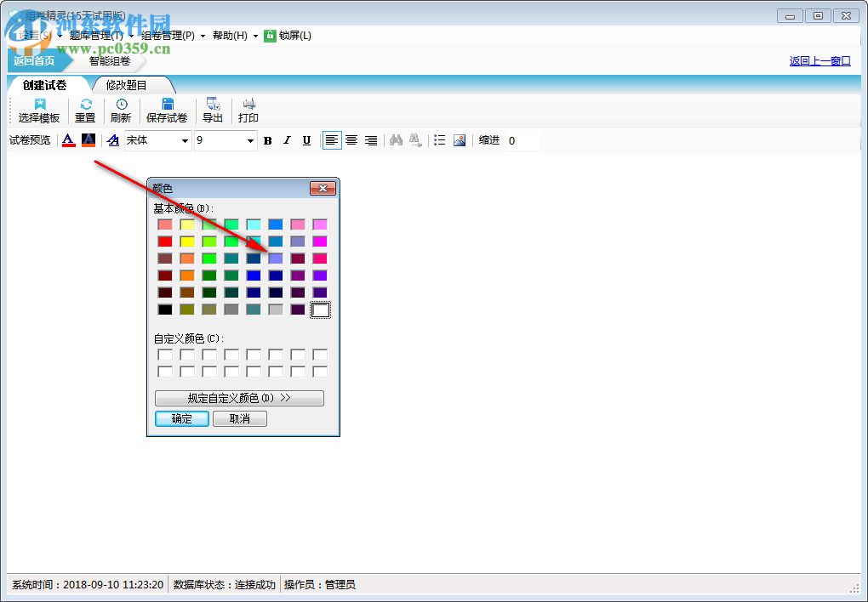
Task: Toggle the bullet list button
Action: pos(440,140)
